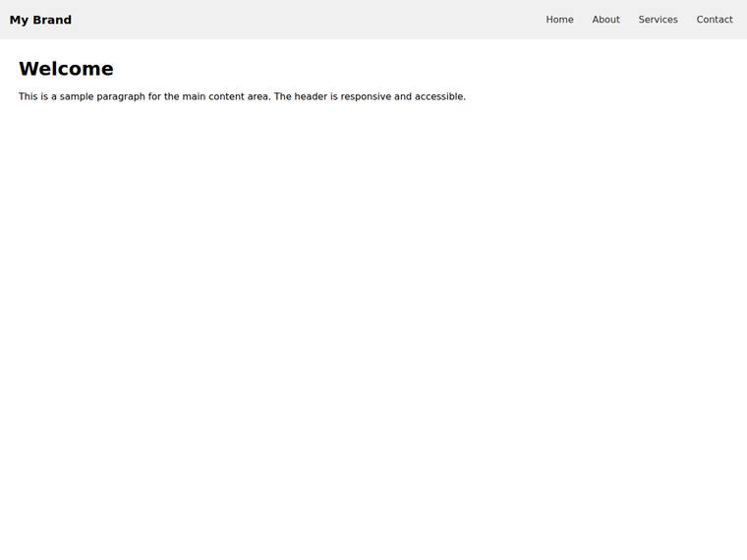Open the Contact navigation link
747x560 pixels.
pos(715,20)
